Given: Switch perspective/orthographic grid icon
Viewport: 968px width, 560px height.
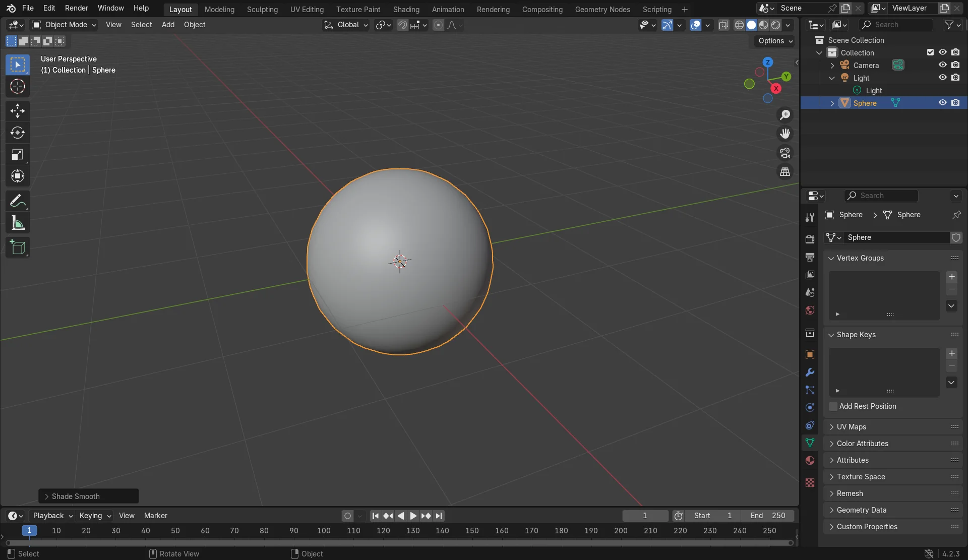Looking at the screenshot, I should click(x=785, y=172).
